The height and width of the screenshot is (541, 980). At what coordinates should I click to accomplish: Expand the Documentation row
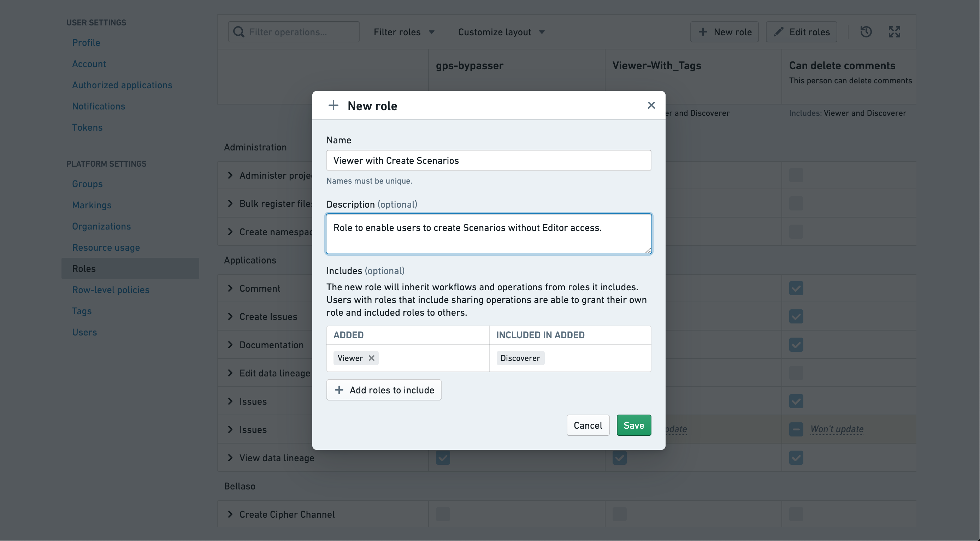click(230, 344)
